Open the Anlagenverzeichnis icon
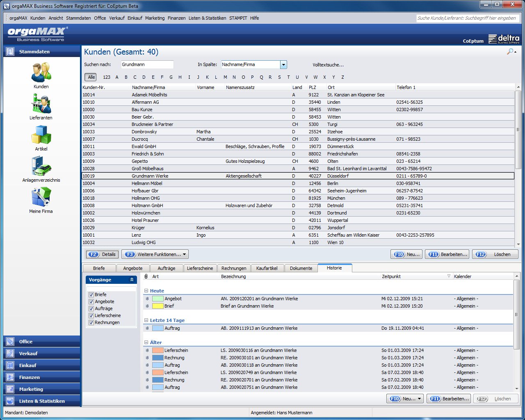Screen dimensions: 525x420 click(x=41, y=166)
